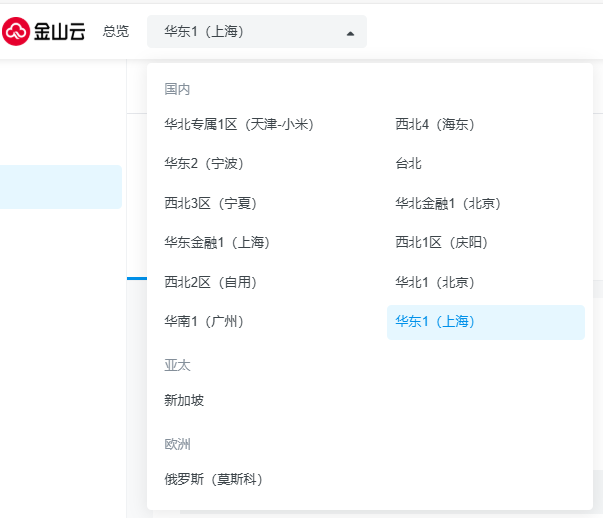Choose 华北金融1（北京） region
Screen dimensions: 603x518
click(x=448, y=203)
